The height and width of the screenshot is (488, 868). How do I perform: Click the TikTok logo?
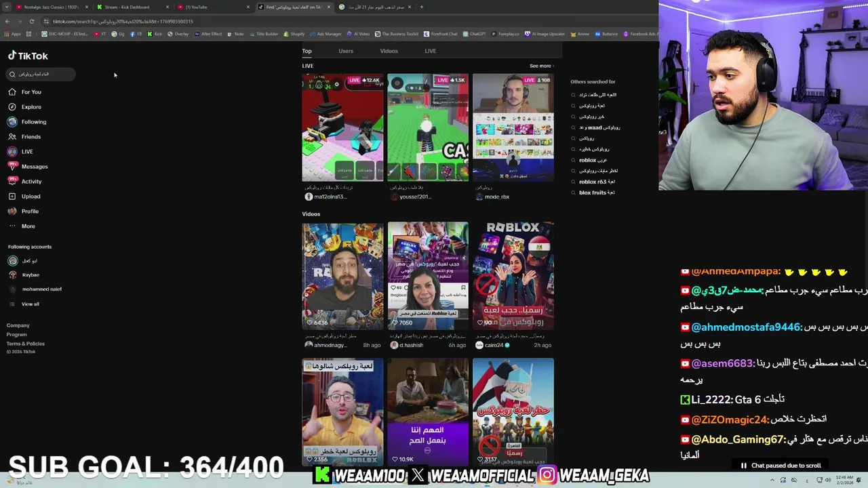(28, 56)
